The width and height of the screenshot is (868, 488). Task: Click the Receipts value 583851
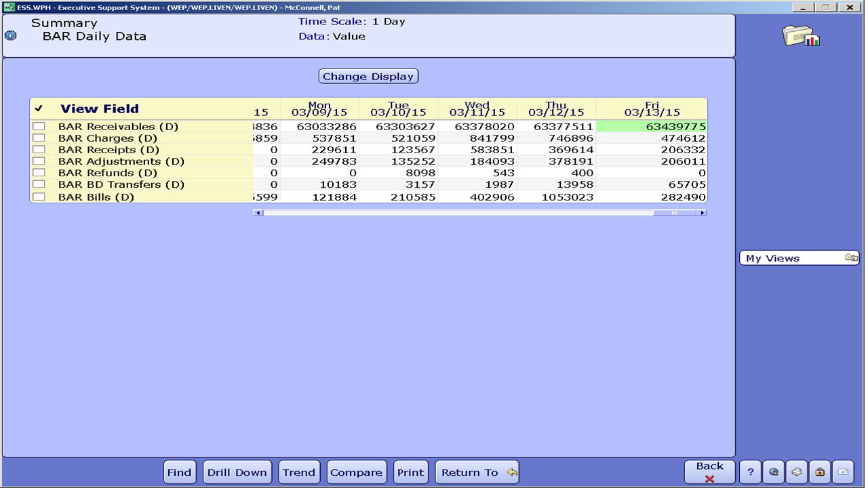pyautogui.click(x=492, y=150)
